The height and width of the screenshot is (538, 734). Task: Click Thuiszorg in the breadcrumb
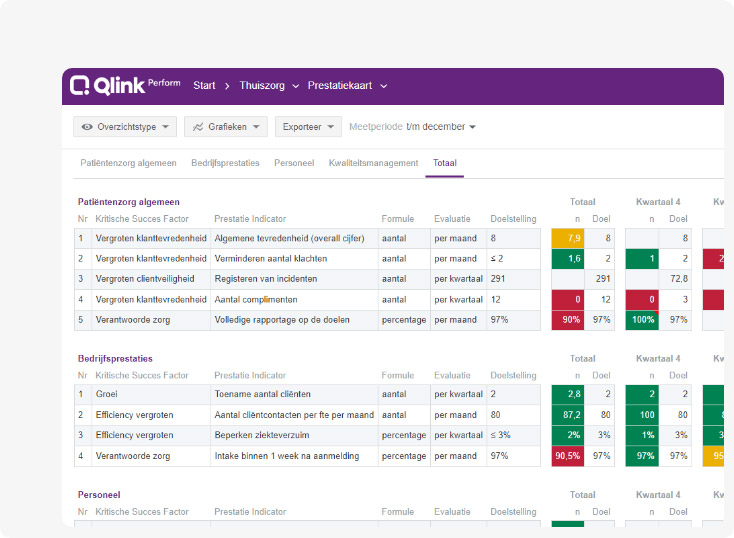click(x=262, y=86)
